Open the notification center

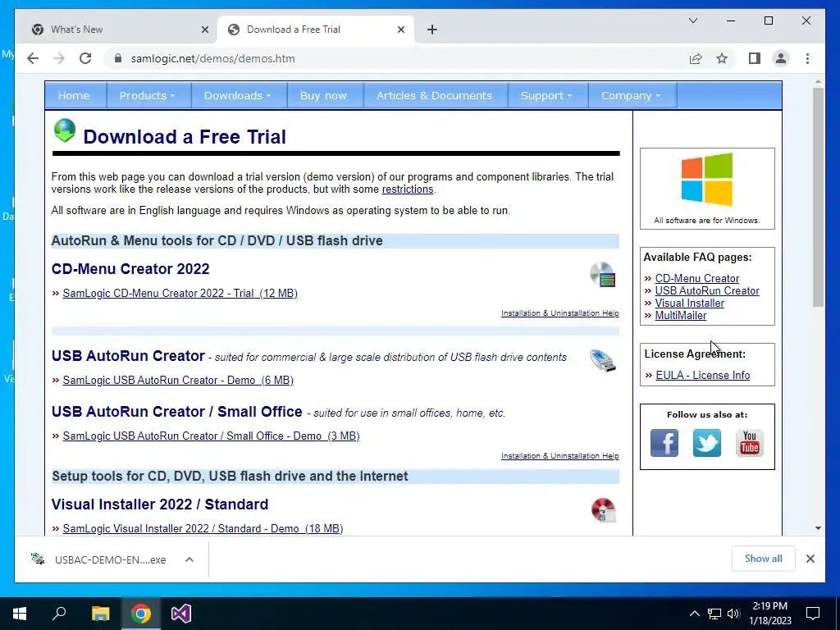coord(813,614)
